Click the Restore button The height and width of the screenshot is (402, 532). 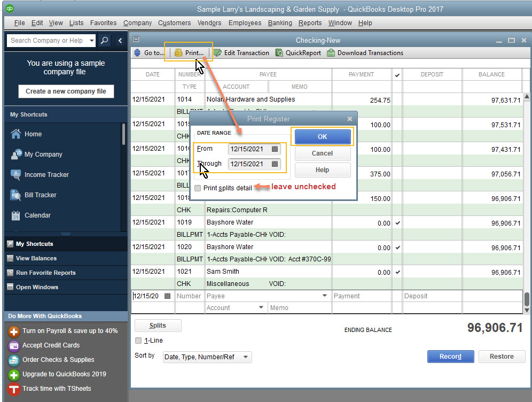pos(502,357)
